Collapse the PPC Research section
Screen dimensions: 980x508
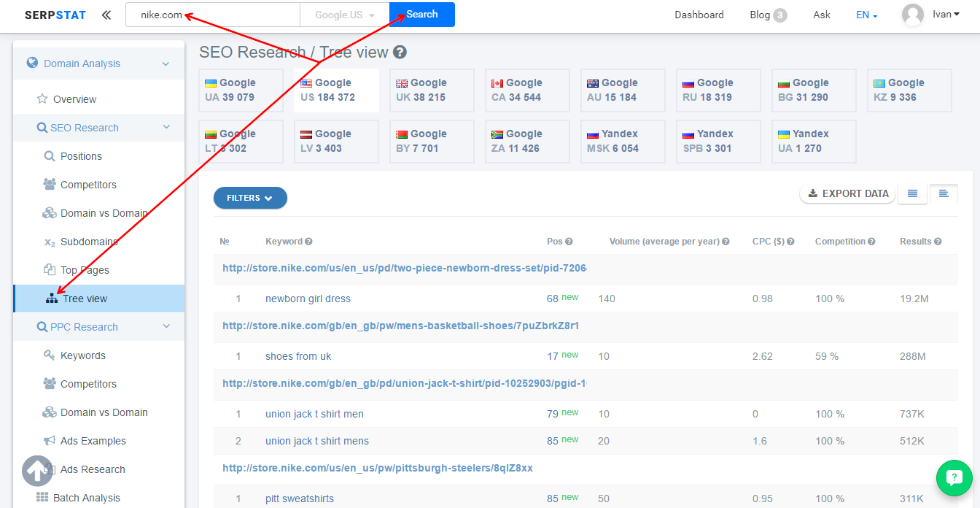(x=98, y=327)
